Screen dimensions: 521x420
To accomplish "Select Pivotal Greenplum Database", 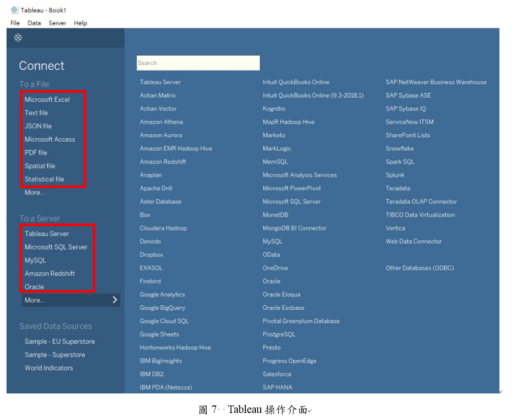I will coord(301,321).
